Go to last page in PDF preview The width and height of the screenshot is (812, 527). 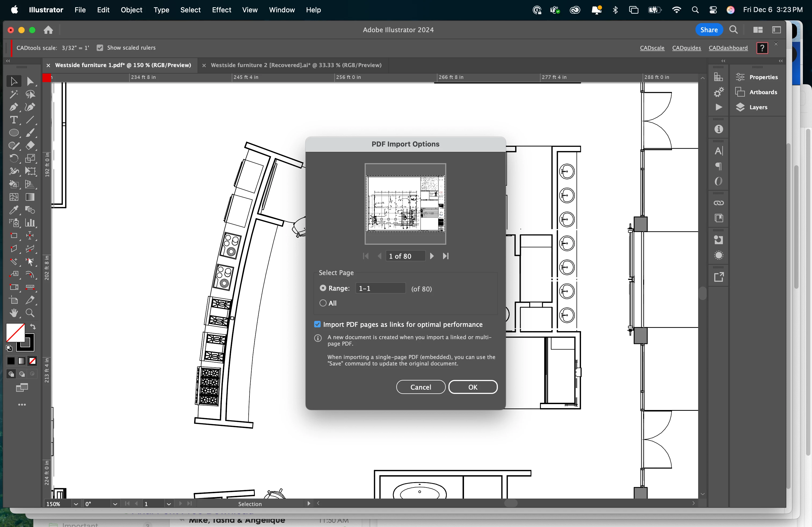coord(445,256)
